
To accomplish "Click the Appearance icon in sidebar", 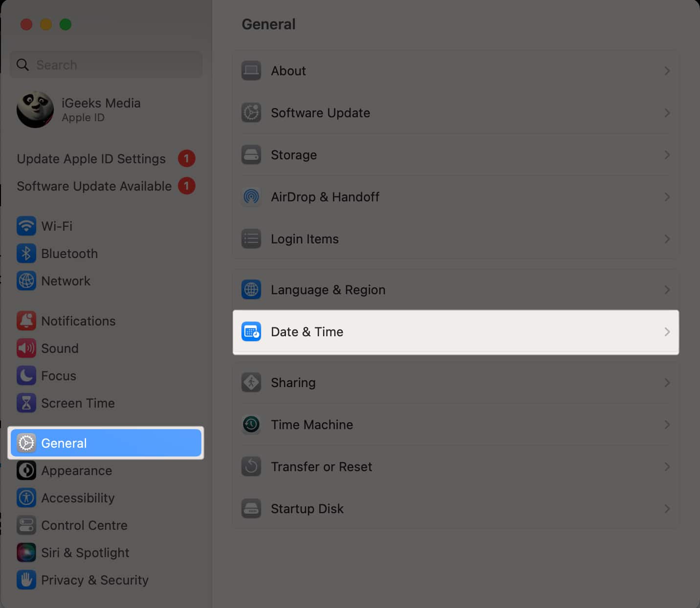I will point(26,470).
